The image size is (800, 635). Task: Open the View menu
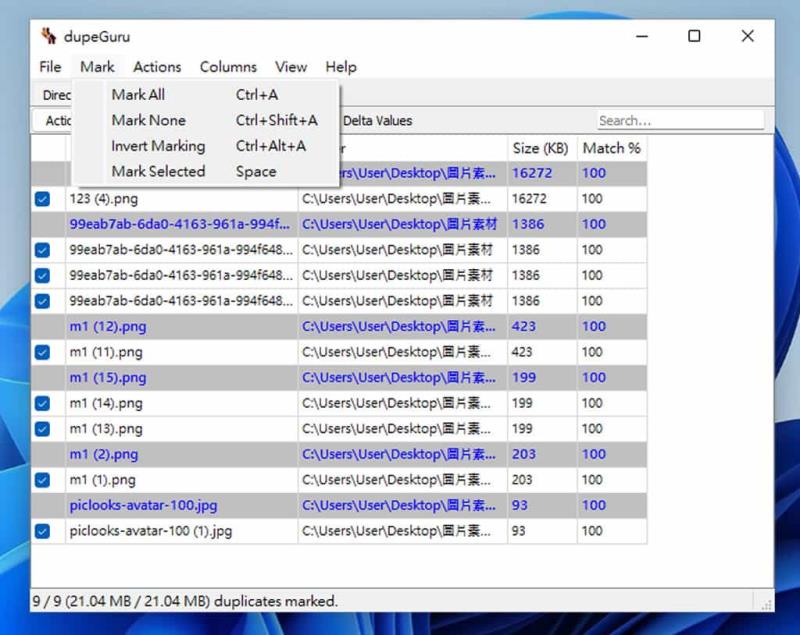point(291,67)
